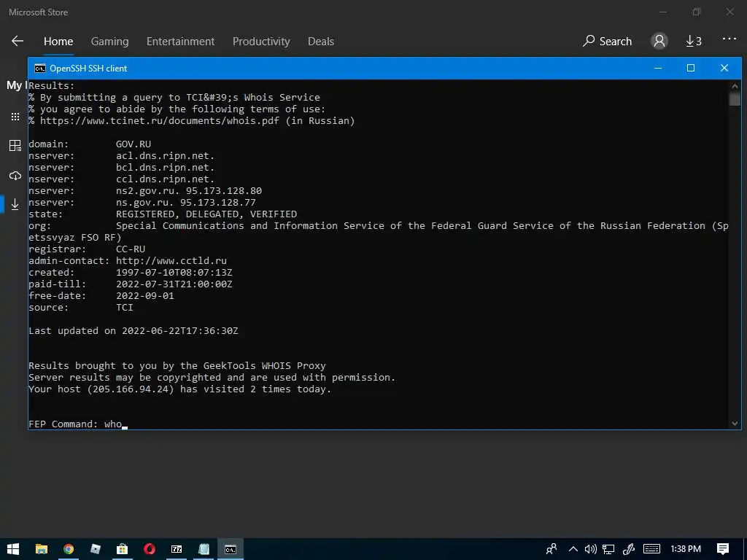
Task: Open the OpenSSH window system menu icon
Action: (x=40, y=69)
